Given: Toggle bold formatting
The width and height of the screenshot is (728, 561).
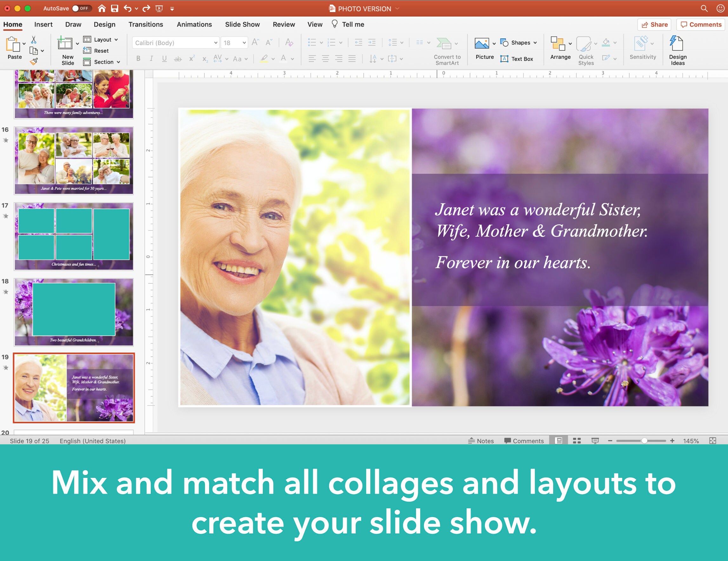Looking at the screenshot, I should pyautogui.click(x=138, y=59).
